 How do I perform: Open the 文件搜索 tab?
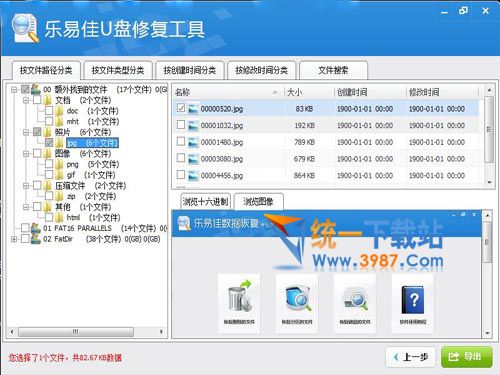point(333,70)
